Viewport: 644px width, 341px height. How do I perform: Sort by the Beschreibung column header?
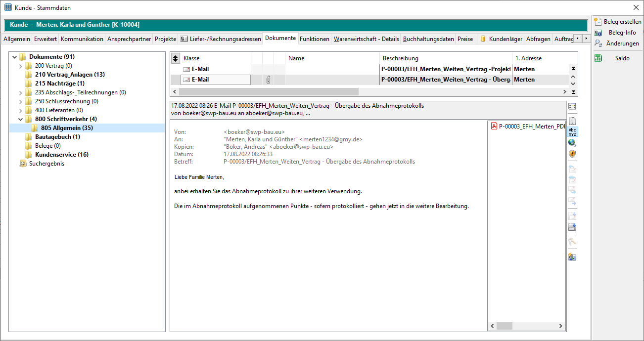446,58
